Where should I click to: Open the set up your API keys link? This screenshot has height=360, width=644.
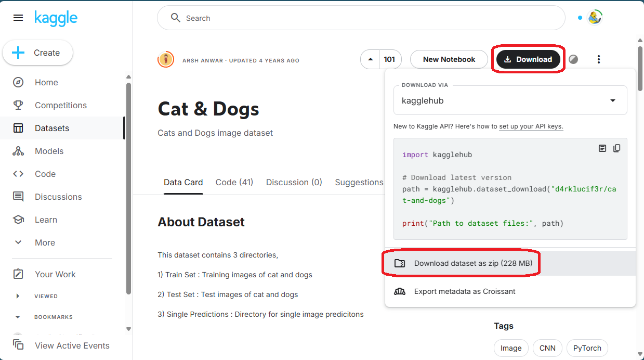pyautogui.click(x=531, y=126)
